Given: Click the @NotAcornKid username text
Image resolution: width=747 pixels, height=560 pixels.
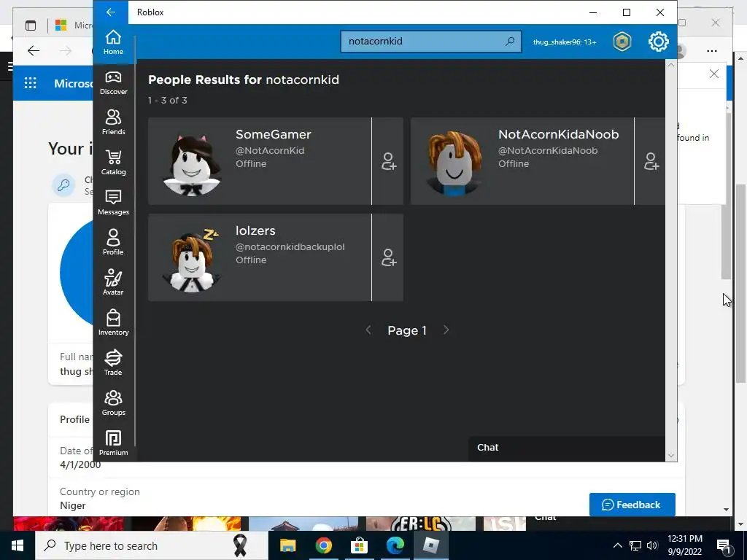Looking at the screenshot, I should (x=270, y=150).
